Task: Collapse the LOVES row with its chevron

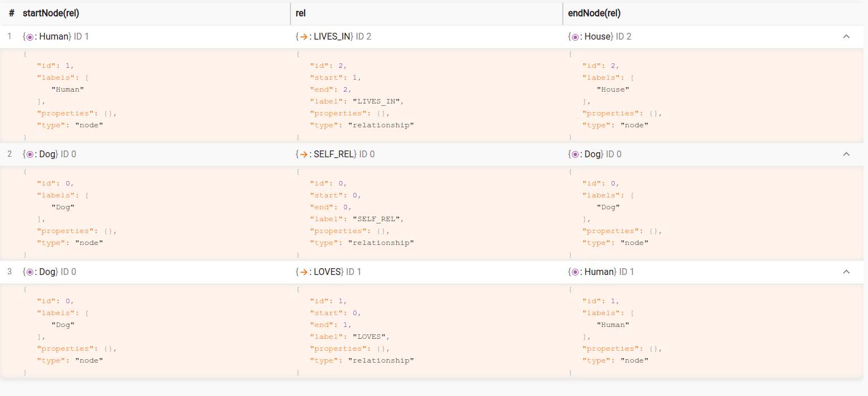Action: click(x=846, y=272)
